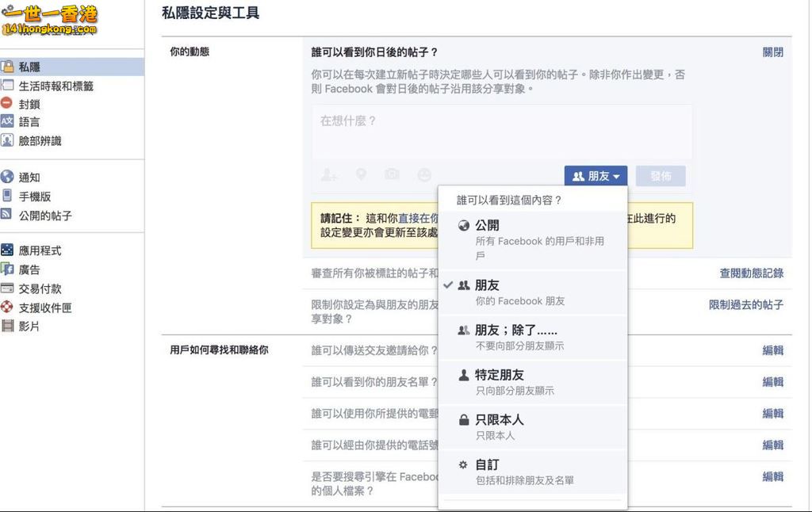
Task: Click the 發佈 post button
Action: 661,176
